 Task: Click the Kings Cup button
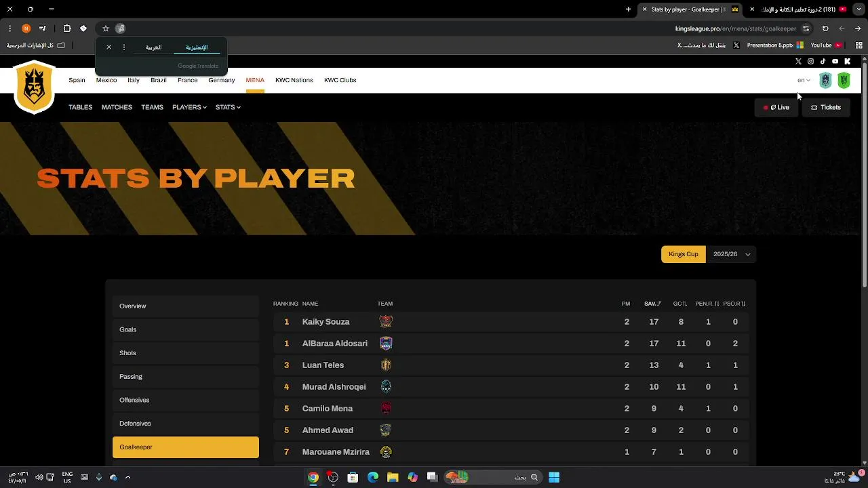684,254
